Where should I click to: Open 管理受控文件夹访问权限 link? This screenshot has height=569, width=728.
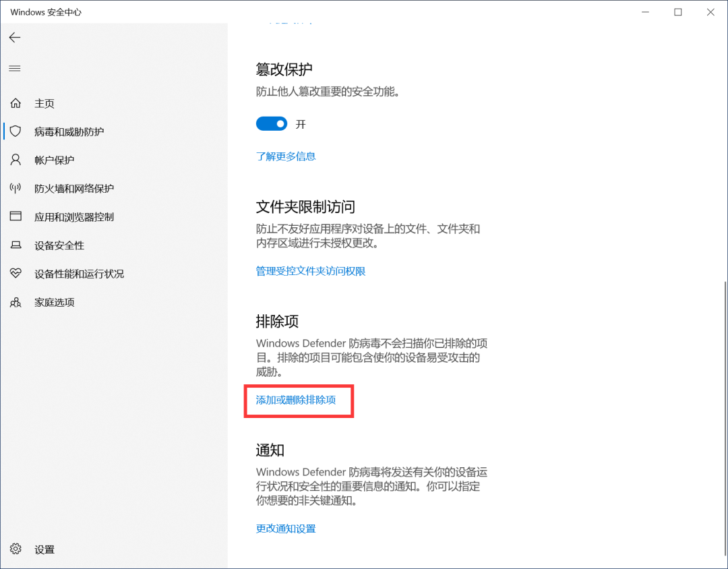point(311,271)
